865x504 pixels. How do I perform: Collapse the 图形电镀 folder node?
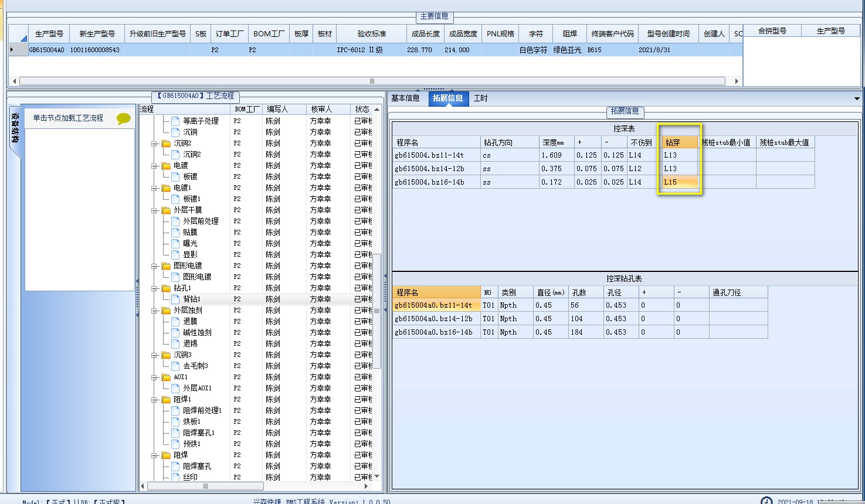[x=154, y=265]
